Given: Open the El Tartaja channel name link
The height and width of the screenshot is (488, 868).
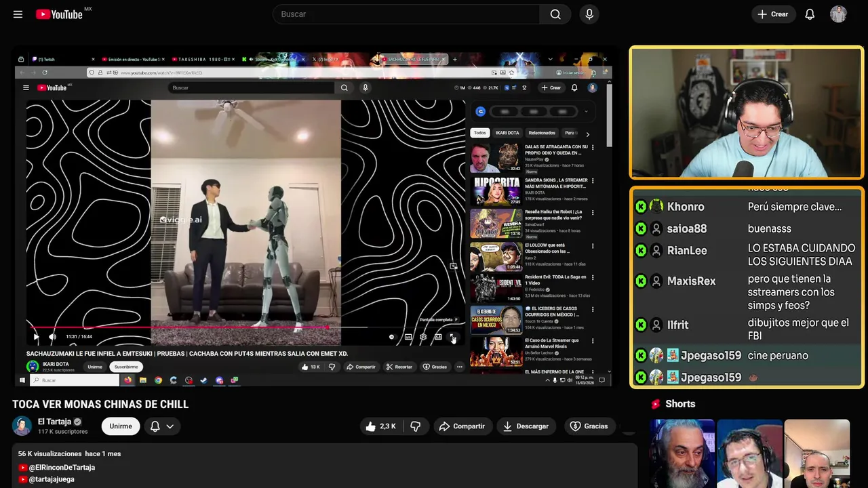Looking at the screenshot, I should click(54, 422).
